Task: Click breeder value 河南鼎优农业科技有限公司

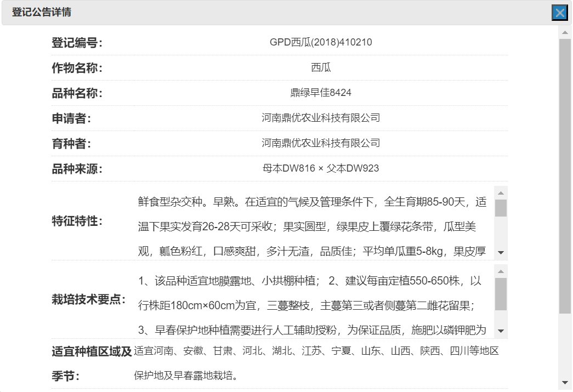Action: [321, 143]
